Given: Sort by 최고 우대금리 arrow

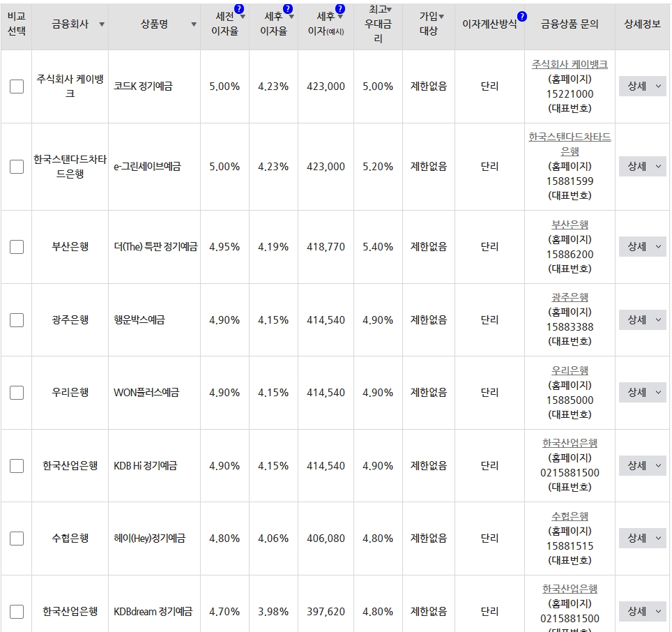Looking at the screenshot, I should point(389,10).
